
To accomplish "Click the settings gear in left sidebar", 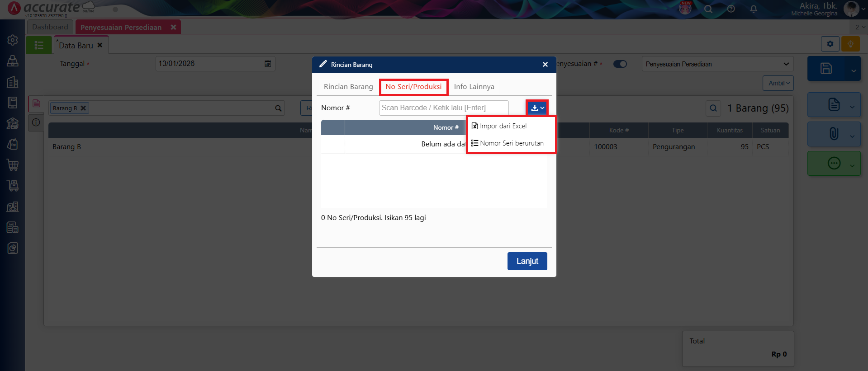I will (13, 40).
